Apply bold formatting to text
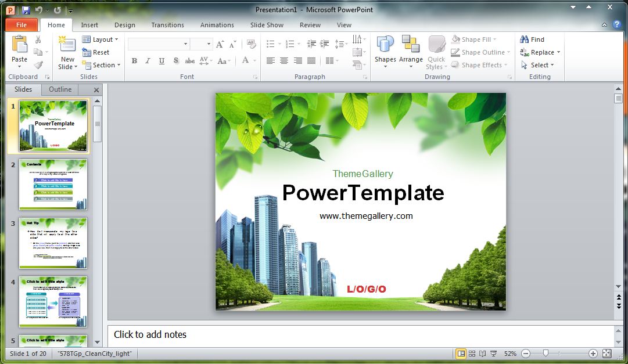 (x=134, y=60)
